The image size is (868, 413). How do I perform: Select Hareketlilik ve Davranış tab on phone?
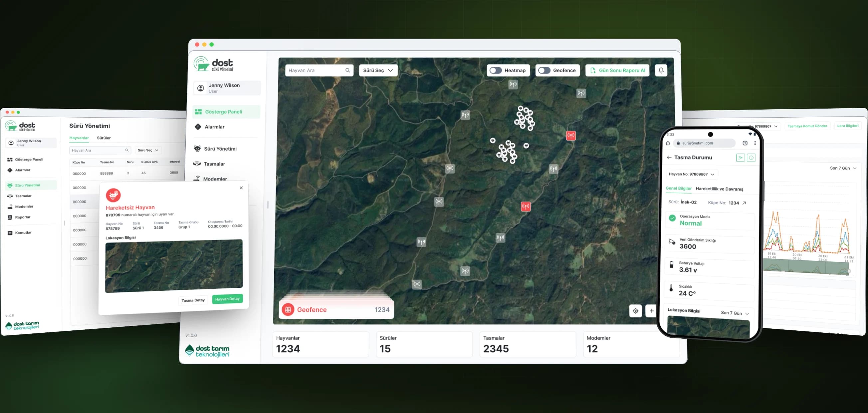pyautogui.click(x=719, y=189)
